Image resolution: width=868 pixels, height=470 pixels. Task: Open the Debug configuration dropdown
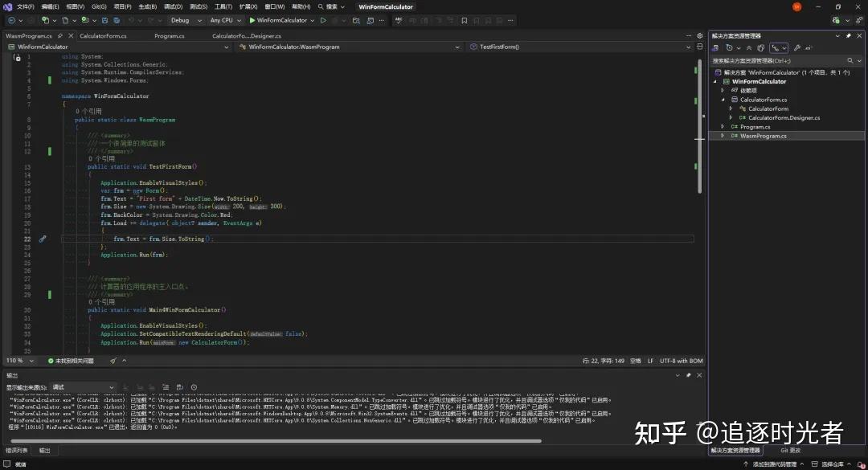(x=186, y=20)
